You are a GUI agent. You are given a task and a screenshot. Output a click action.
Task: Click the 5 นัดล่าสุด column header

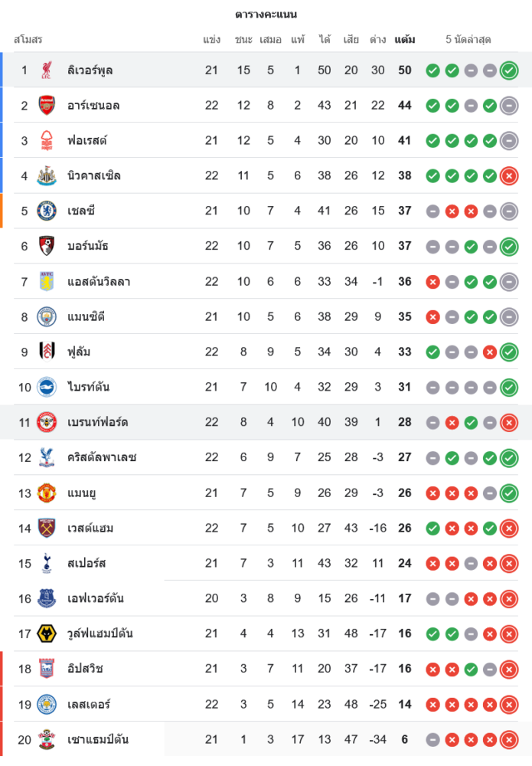pyautogui.click(x=468, y=39)
